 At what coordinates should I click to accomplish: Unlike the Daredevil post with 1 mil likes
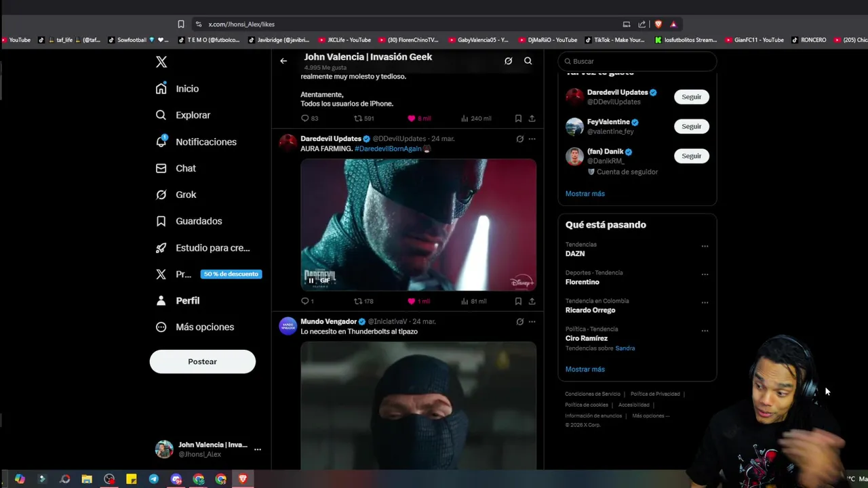[x=418, y=301]
